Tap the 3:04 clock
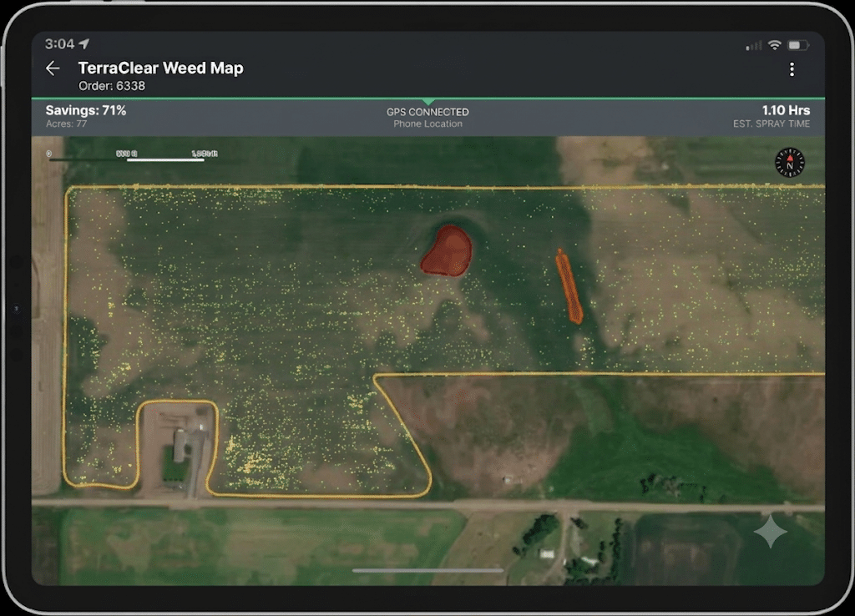This screenshot has width=855, height=616. pyautogui.click(x=59, y=43)
